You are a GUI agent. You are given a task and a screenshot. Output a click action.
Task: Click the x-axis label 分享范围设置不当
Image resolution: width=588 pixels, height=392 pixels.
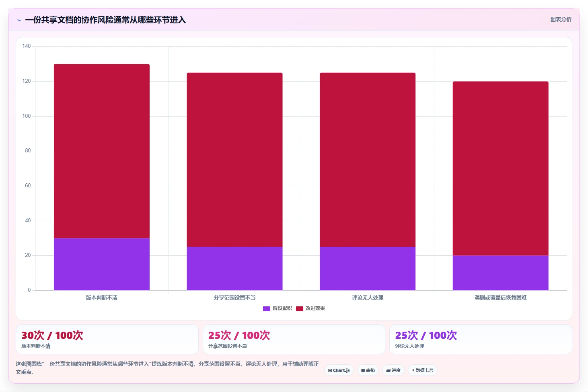(234, 298)
